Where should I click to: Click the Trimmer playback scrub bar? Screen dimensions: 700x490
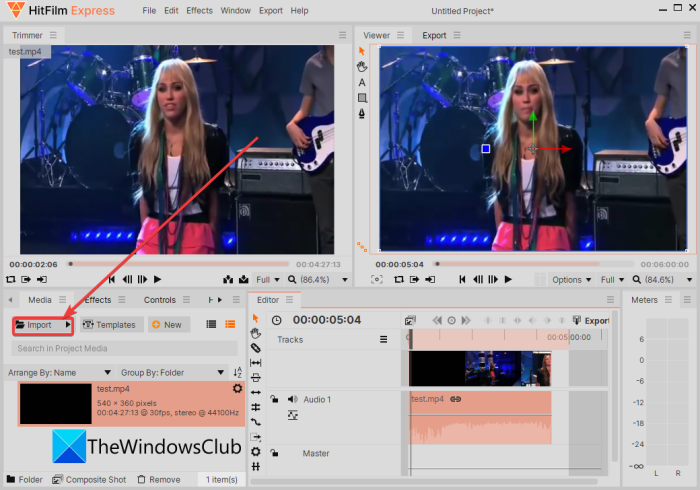click(x=179, y=264)
